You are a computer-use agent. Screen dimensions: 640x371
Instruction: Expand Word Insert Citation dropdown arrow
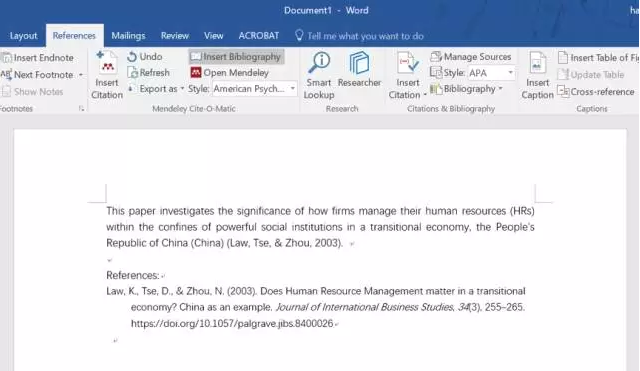[425, 95]
